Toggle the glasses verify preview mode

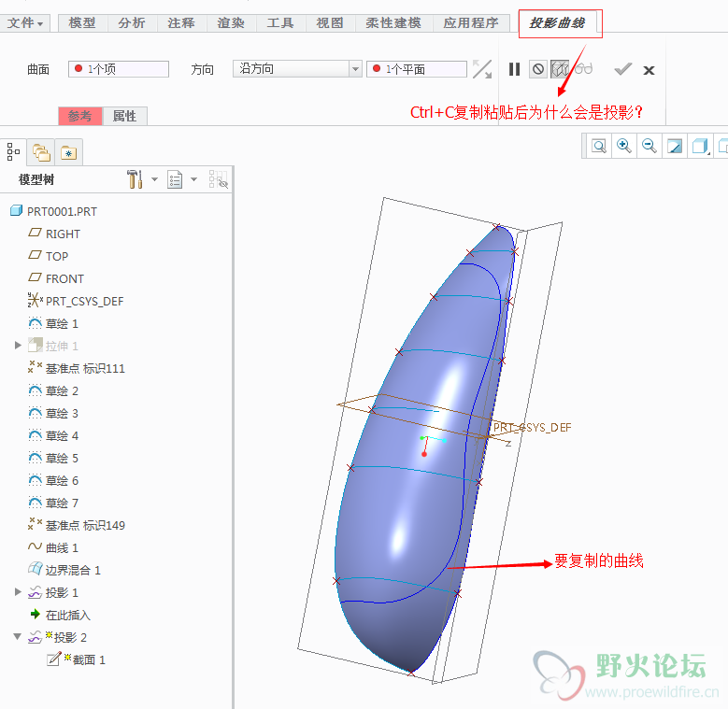click(583, 69)
